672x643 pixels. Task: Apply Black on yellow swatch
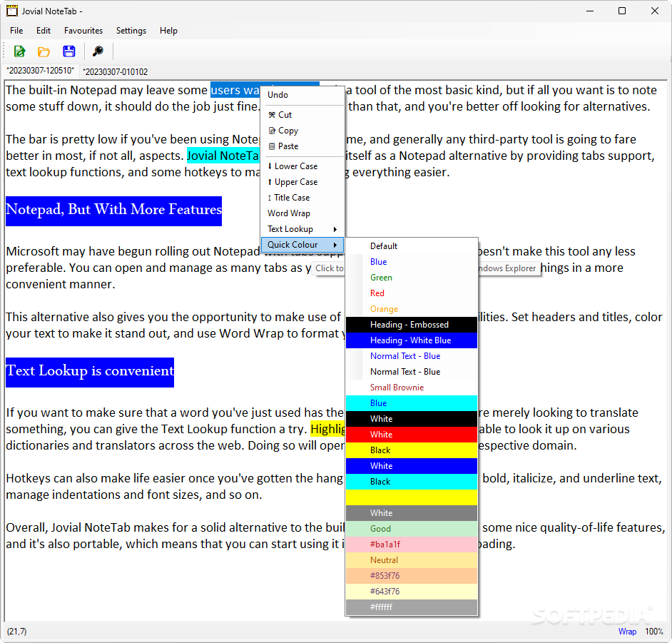click(412, 450)
